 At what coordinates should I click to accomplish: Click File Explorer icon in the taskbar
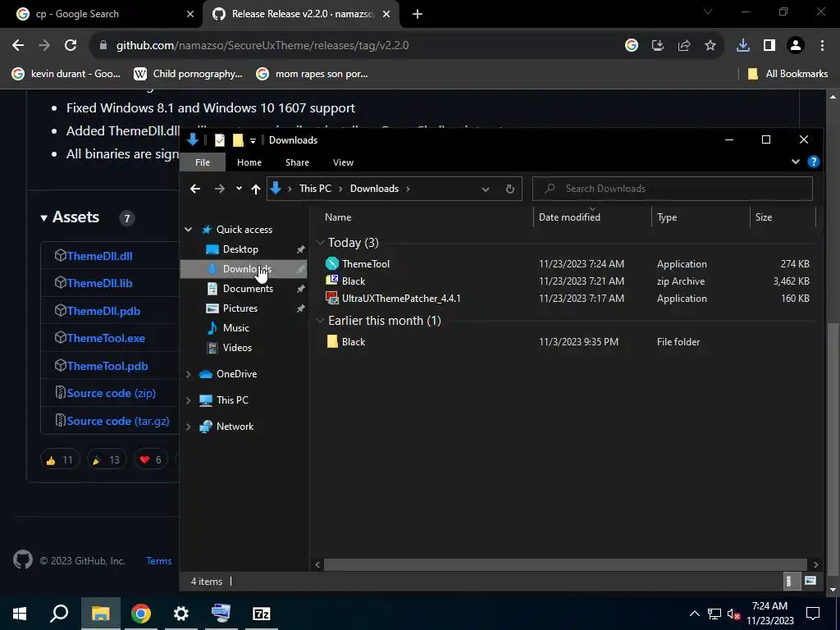coord(100,614)
